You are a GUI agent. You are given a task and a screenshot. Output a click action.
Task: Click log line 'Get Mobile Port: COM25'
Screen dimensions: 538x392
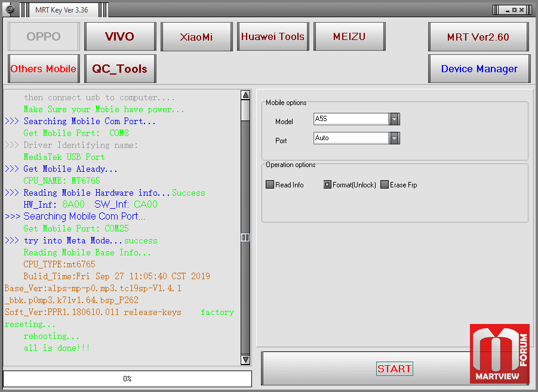click(x=76, y=229)
